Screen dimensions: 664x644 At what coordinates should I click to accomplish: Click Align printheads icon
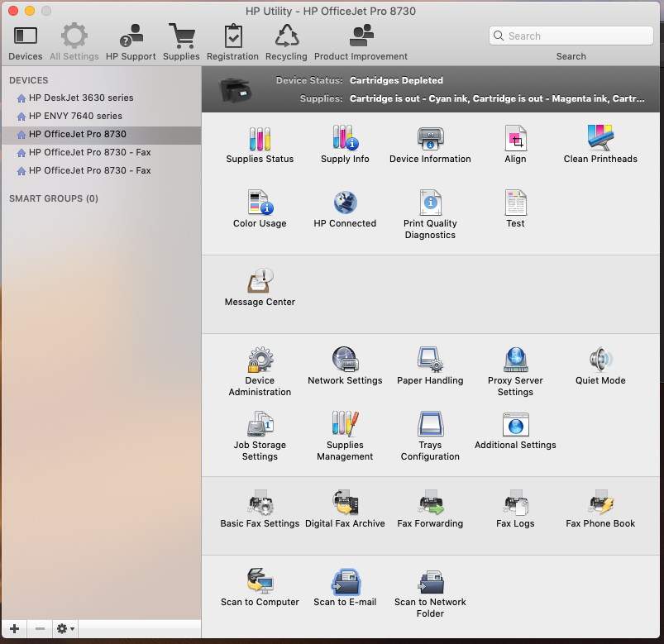[515, 138]
